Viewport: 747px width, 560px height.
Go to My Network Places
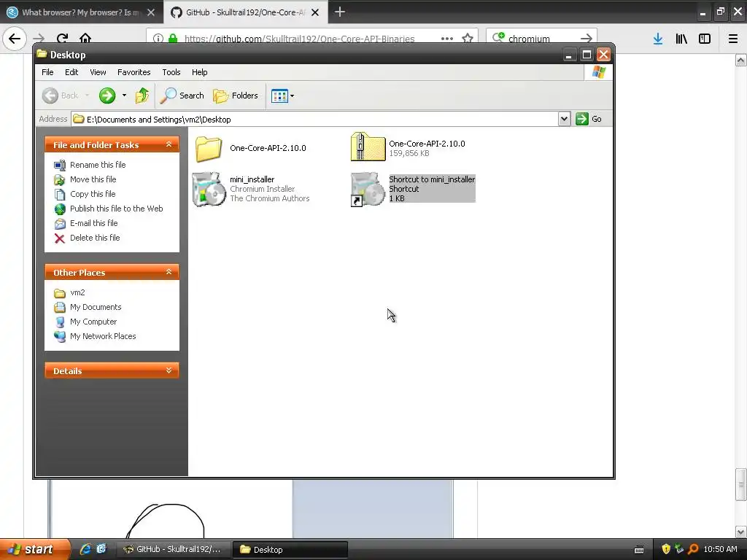tap(103, 336)
